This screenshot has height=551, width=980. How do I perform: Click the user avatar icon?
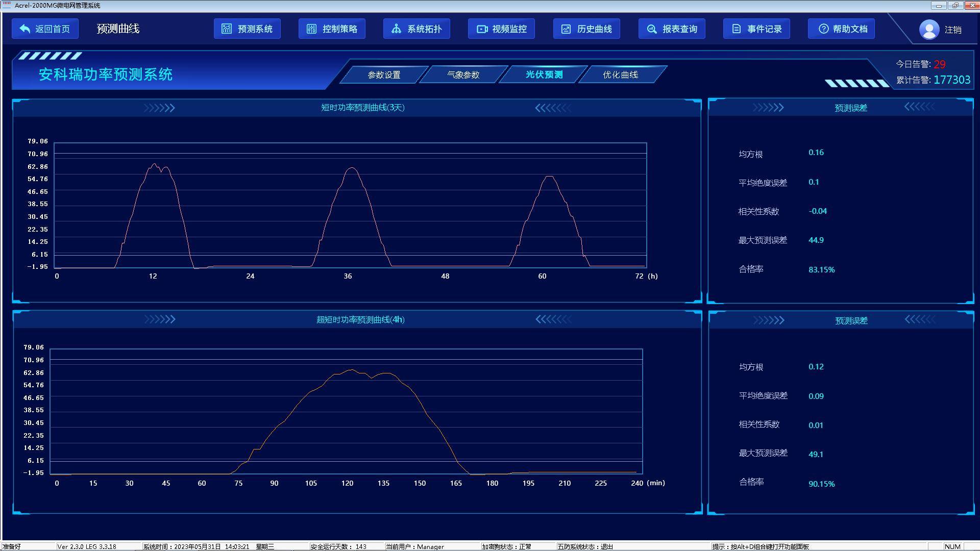pos(929,30)
